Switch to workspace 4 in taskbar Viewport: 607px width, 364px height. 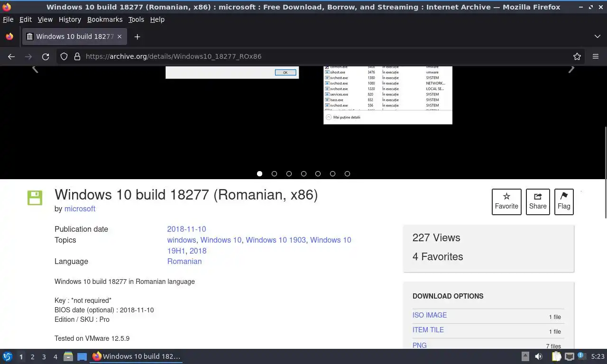tap(55, 357)
